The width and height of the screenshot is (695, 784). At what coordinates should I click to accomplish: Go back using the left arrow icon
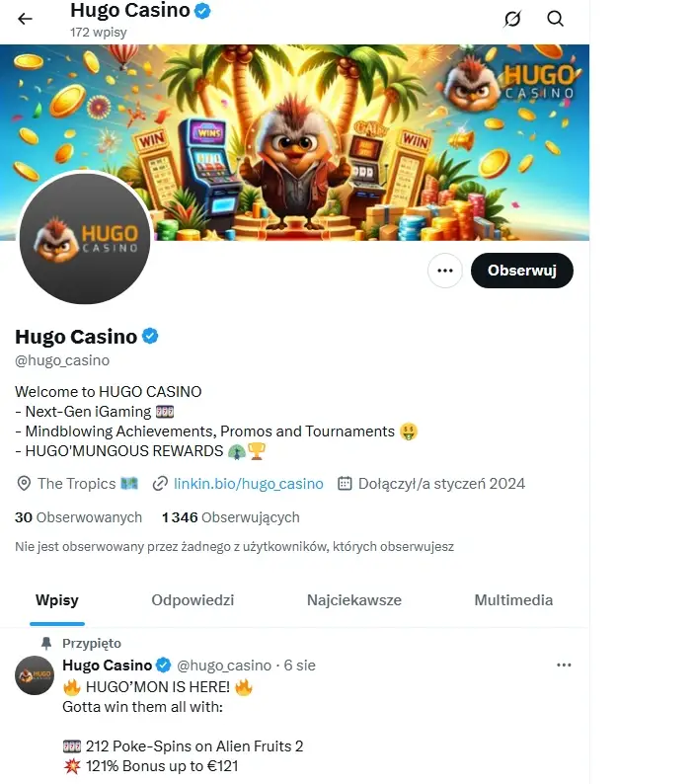point(25,19)
